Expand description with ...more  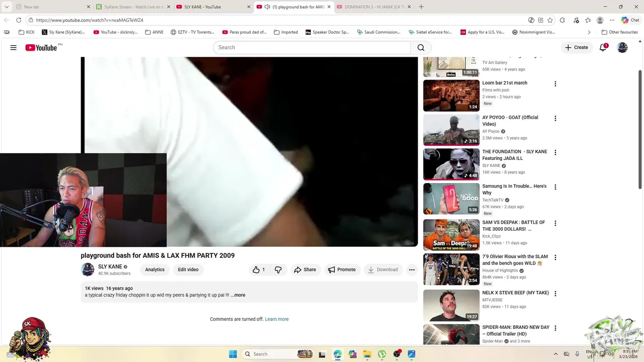click(238, 295)
